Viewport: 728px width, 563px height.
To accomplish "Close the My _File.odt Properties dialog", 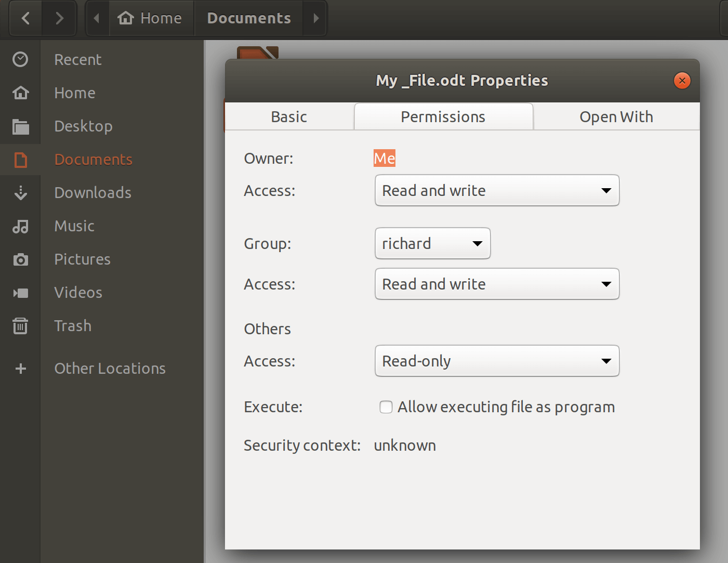I will tap(682, 81).
